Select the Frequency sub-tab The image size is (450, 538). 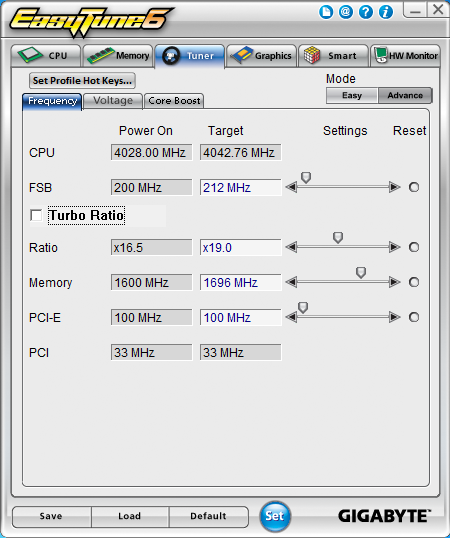coord(52,102)
